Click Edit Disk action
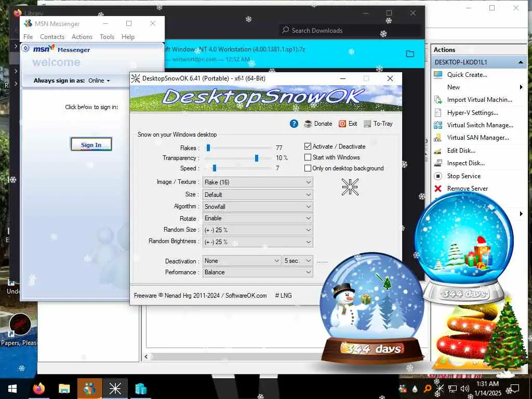 (x=461, y=151)
